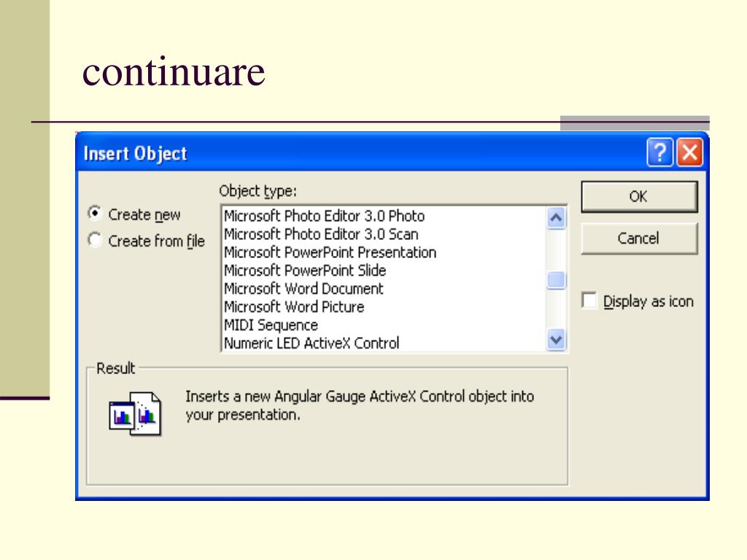Click the help question mark button
This screenshot has height=560, width=747.
(x=659, y=152)
